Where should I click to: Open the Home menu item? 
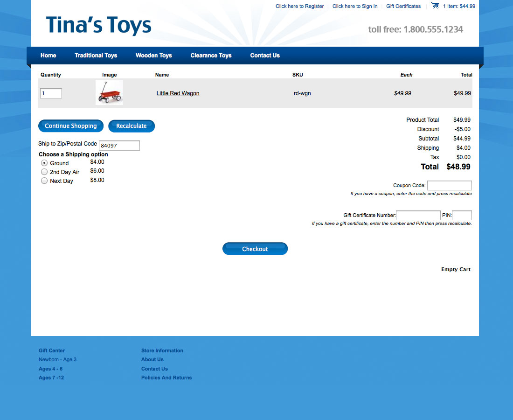tap(48, 56)
